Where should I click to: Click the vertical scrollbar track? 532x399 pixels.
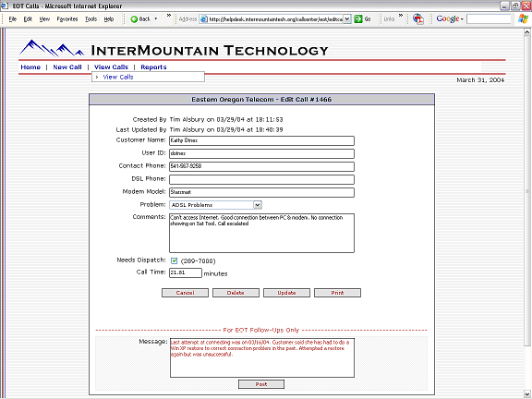click(x=526, y=369)
